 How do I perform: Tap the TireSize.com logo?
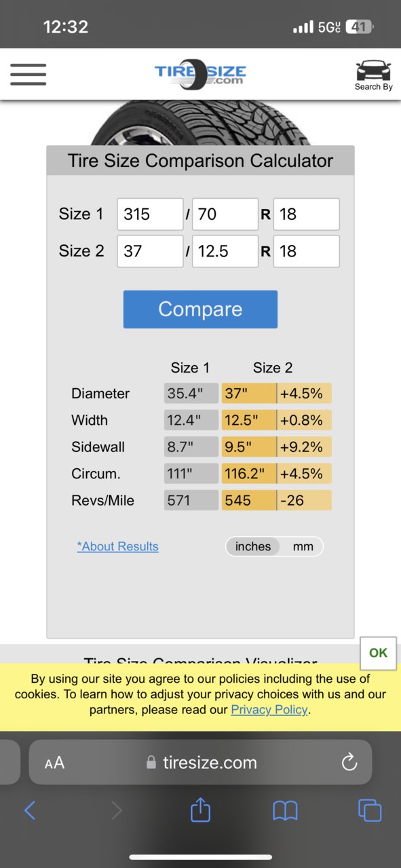pos(200,73)
